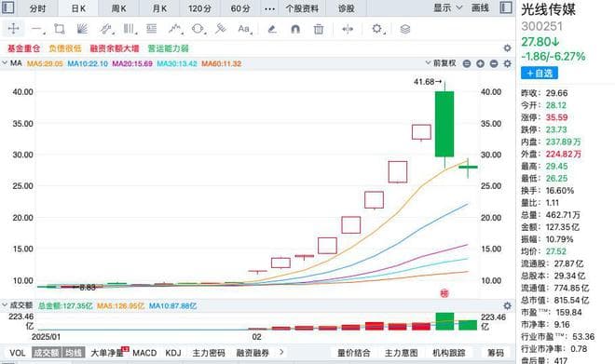Select the 融资融券 indicator
The height and width of the screenshot is (364, 615).
coord(253,353)
